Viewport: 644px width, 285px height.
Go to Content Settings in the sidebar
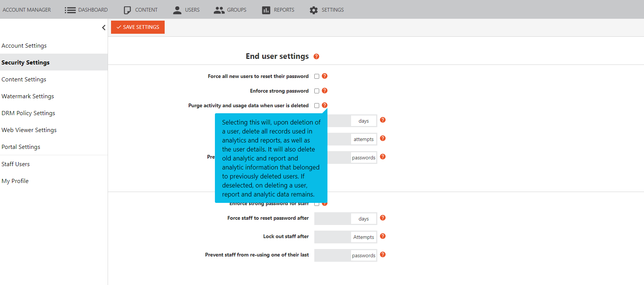[54, 79]
